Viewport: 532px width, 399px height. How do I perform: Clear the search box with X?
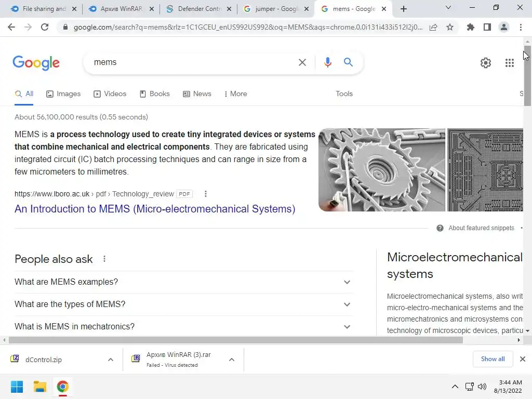click(302, 62)
